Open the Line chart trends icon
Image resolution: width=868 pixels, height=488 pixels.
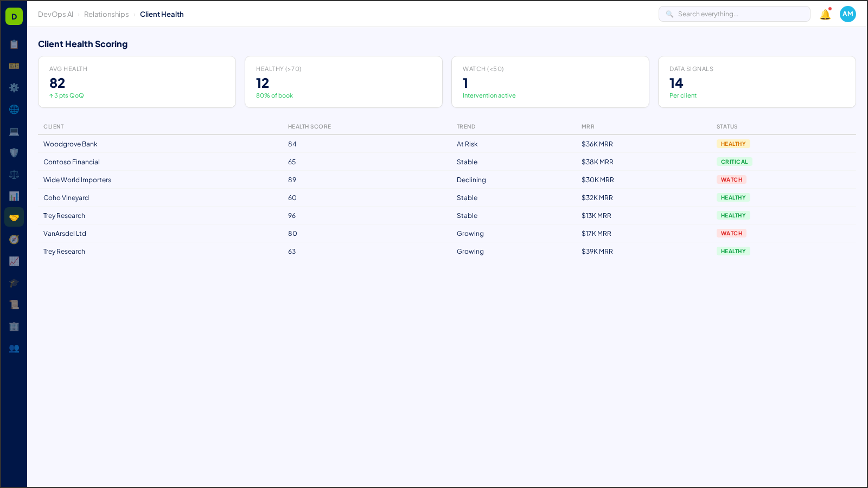[x=14, y=261]
